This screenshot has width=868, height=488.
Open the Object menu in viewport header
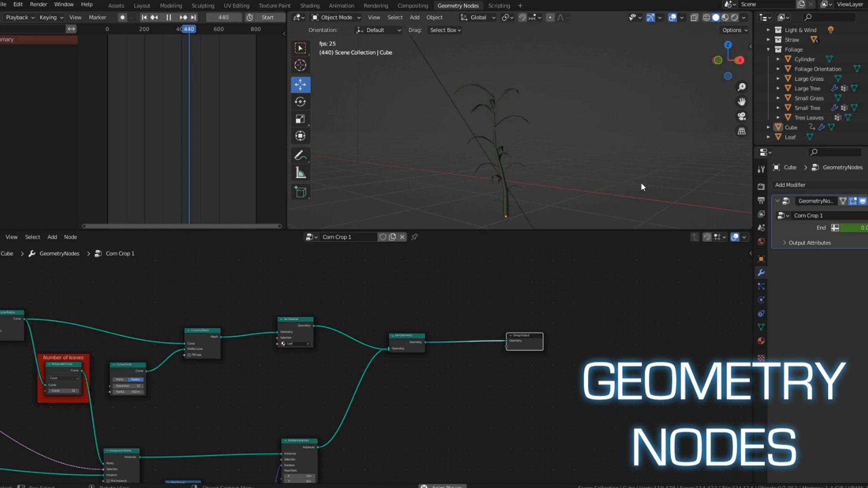434,17
